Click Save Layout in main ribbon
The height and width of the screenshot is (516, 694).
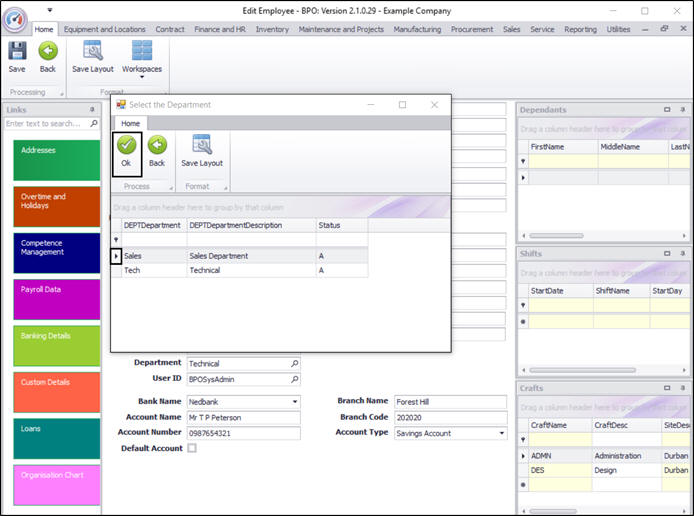(x=93, y=57)
